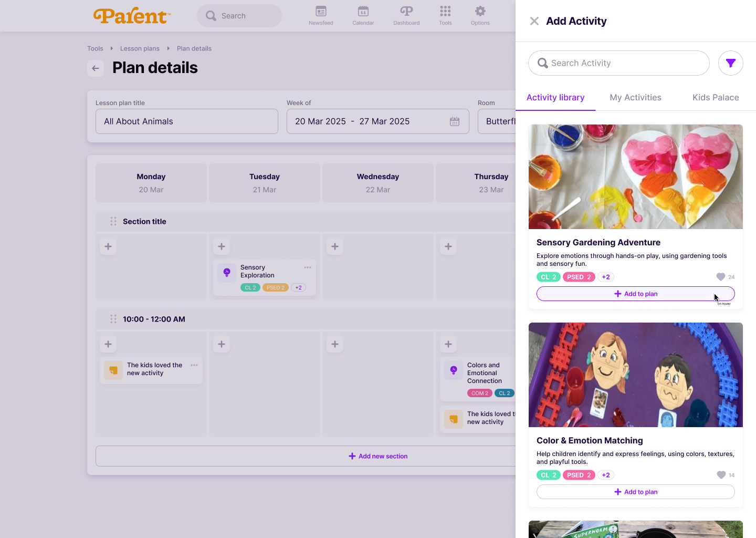
Task: Go back using arrow beside Plan details
Action: point(96,68)
